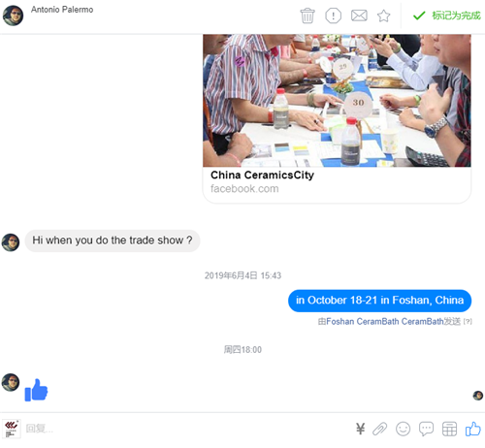Click the [?] help marker beside sender

[468, 322]
